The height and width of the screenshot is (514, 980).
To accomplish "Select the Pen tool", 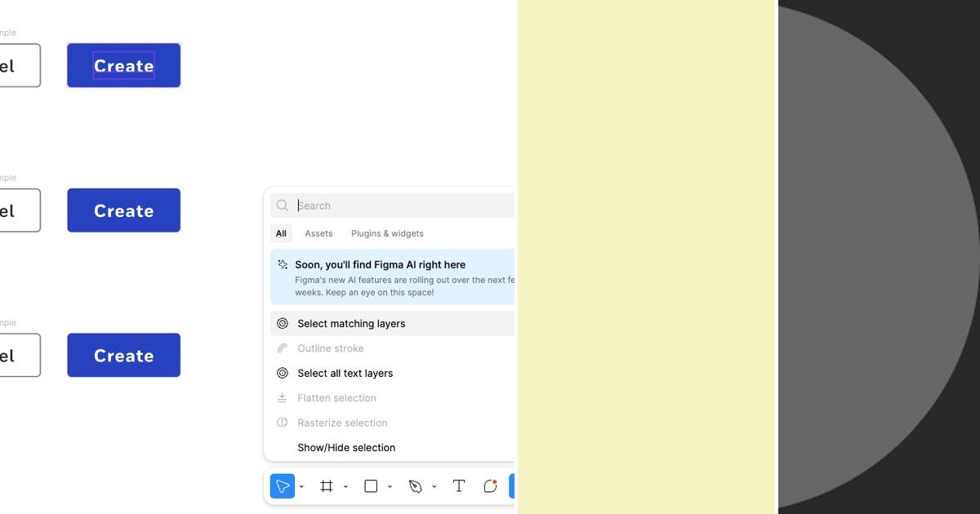I will point(415,485).
